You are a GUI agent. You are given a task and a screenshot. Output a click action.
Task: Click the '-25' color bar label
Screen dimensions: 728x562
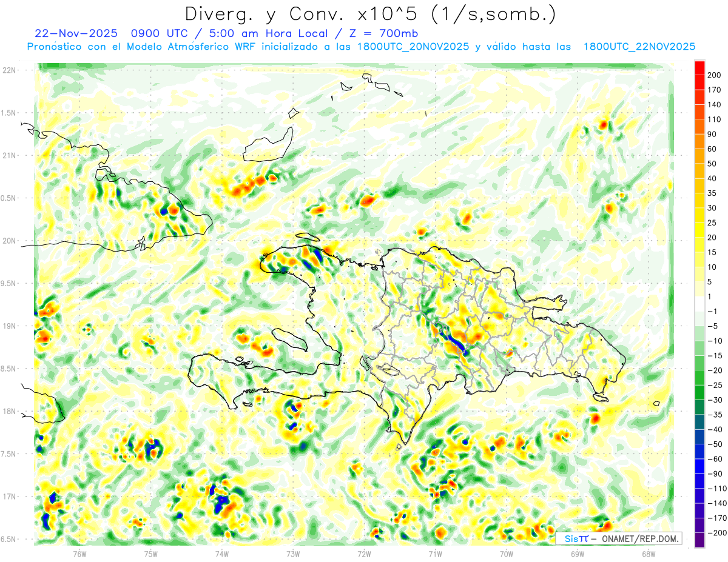point(715,385)
